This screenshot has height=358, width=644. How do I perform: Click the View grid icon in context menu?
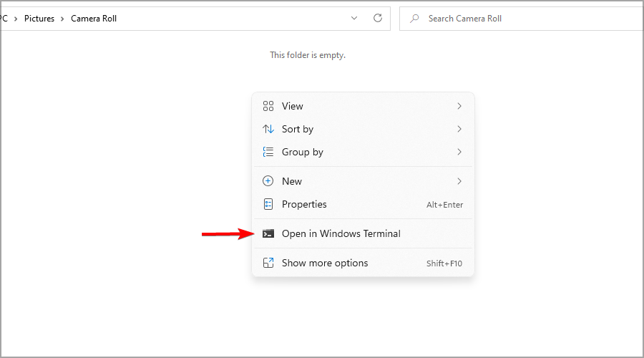tap(268, 106)
